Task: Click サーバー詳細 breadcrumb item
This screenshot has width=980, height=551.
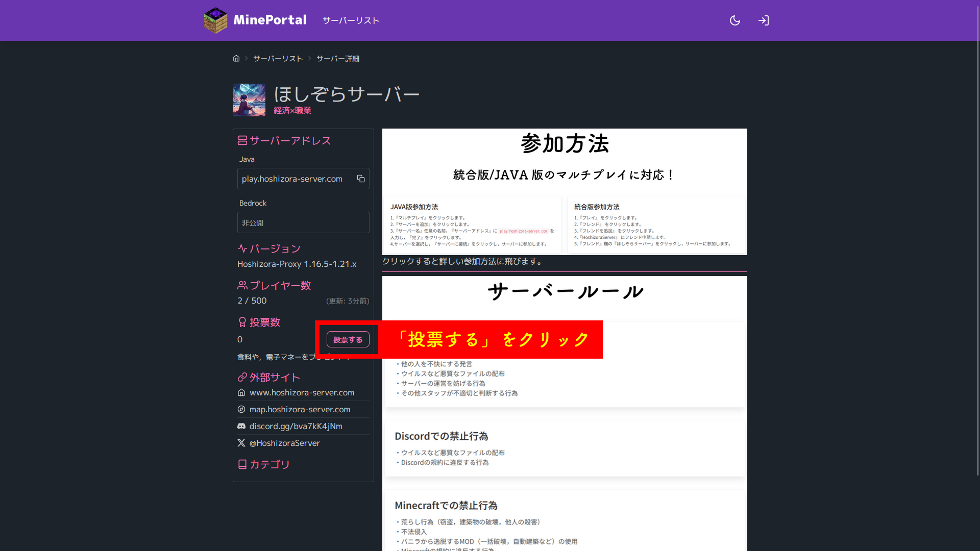Action: tap(337, 59)
